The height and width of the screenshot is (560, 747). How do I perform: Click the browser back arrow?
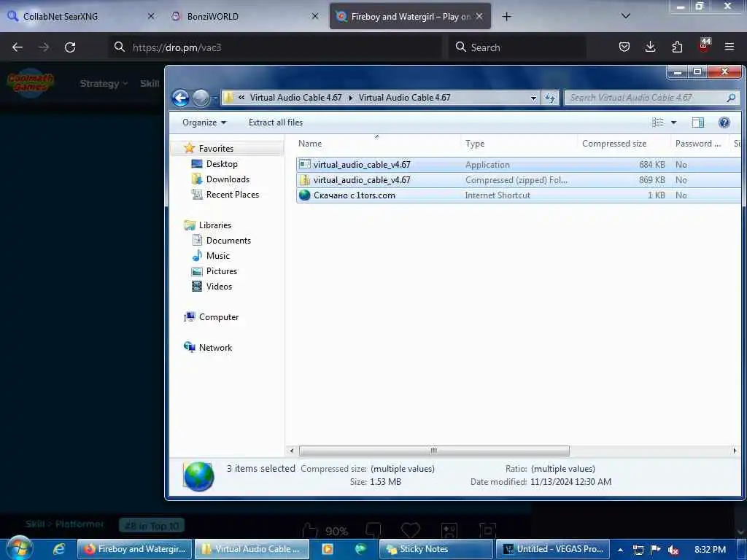[x=18, y=47]
